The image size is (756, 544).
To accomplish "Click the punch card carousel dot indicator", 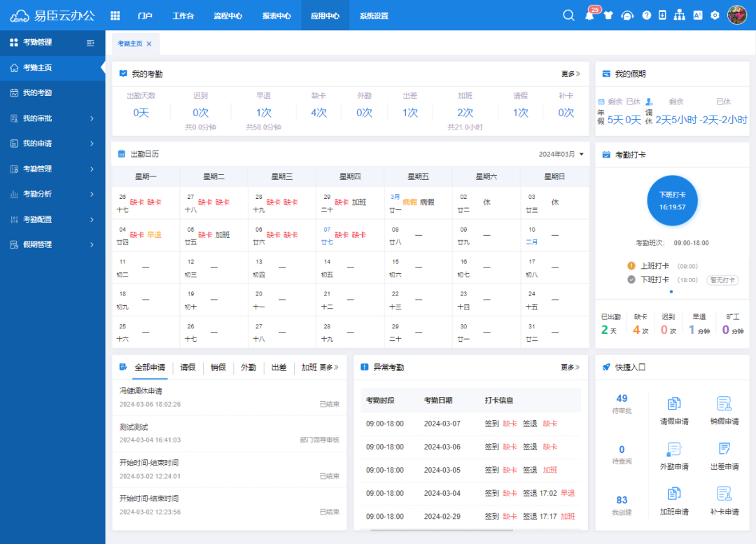I will coord(671,292).
